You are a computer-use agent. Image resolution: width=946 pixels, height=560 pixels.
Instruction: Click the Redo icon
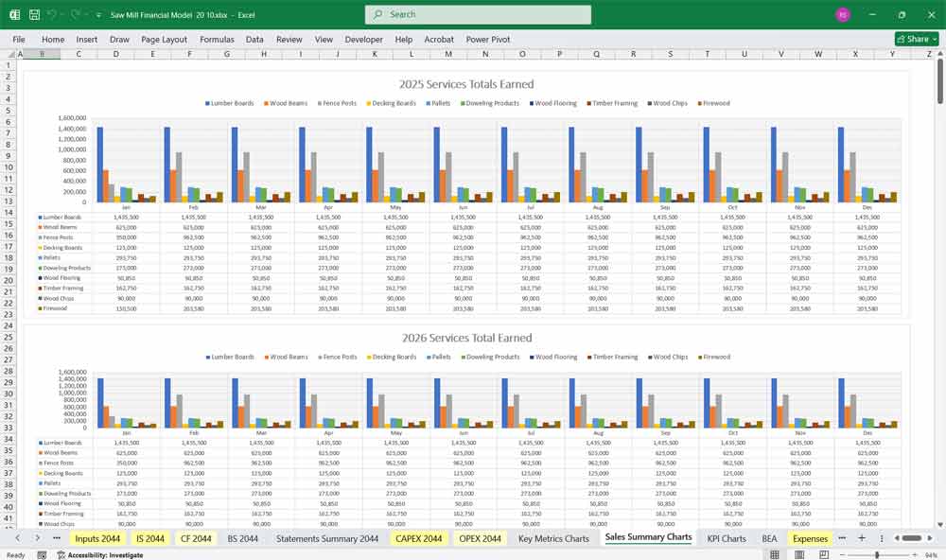point(73,14)
